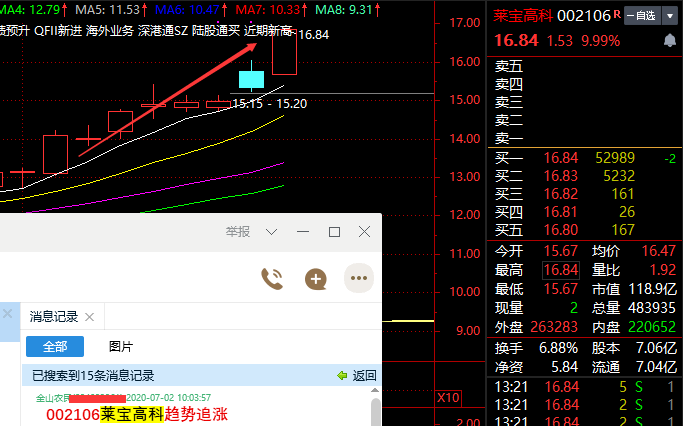Screen dimensions: 683x426
Task: Click the stock code 002106 in the header
Action: tap(584, 16)
